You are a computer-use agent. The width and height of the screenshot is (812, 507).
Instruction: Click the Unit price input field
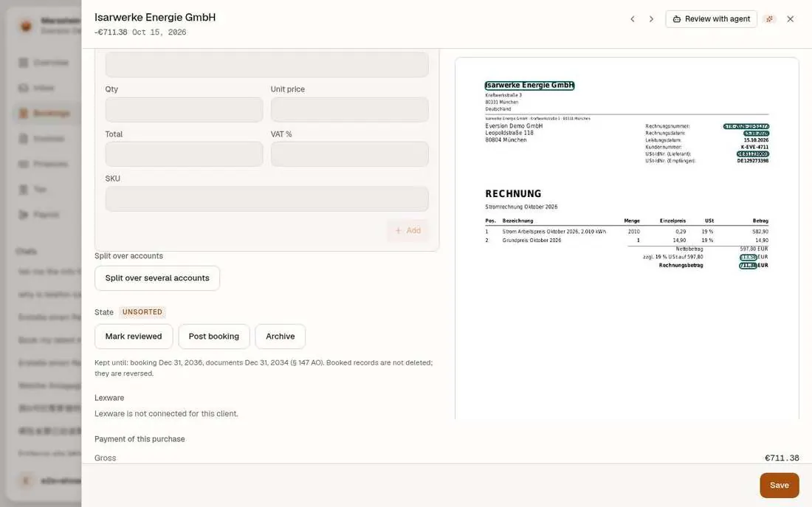click(350, 109)
